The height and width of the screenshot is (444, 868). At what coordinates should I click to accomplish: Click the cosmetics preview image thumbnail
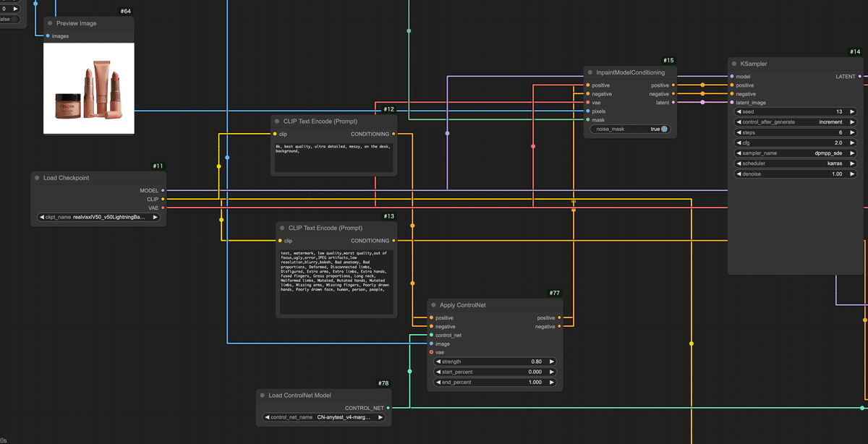coord(89,88)
